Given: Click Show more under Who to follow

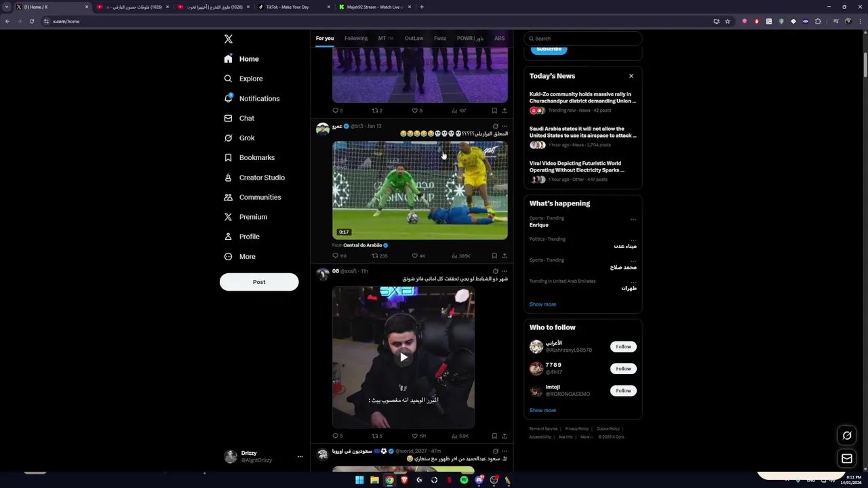Looking at the screenshot, I should coord(542,410).
